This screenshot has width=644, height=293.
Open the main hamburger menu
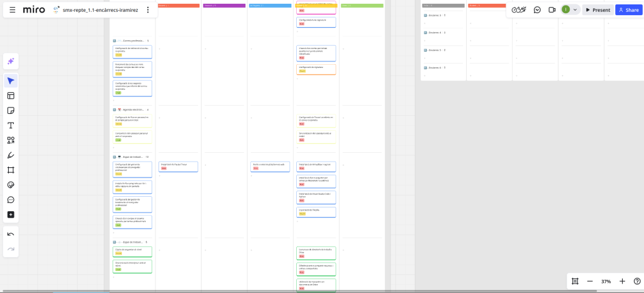coord(12,10)
